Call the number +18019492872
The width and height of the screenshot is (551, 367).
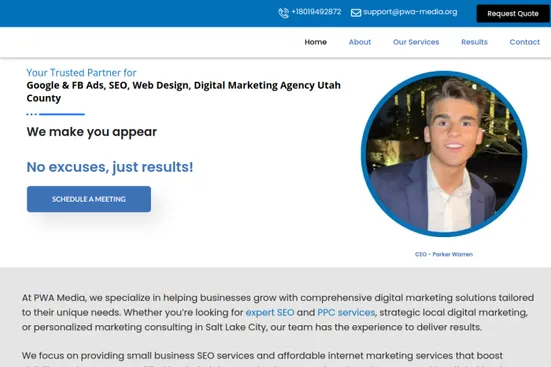click(x=316, y=12)
